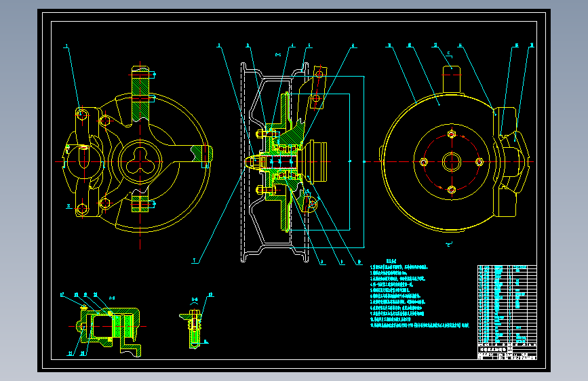Select the hatched right steering arm end in left view
588x381 pixels.
(x=201, y=154)
